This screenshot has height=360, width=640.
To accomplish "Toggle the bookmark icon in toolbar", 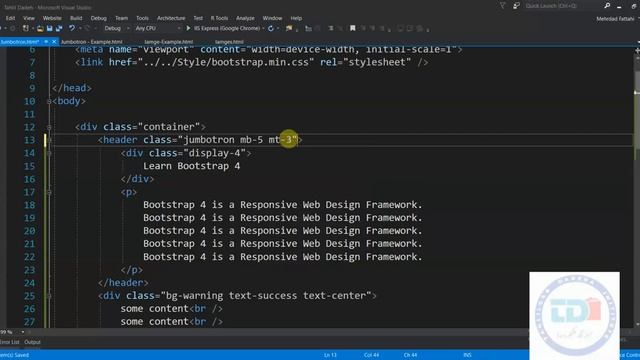I will click(x=353, y=29).
